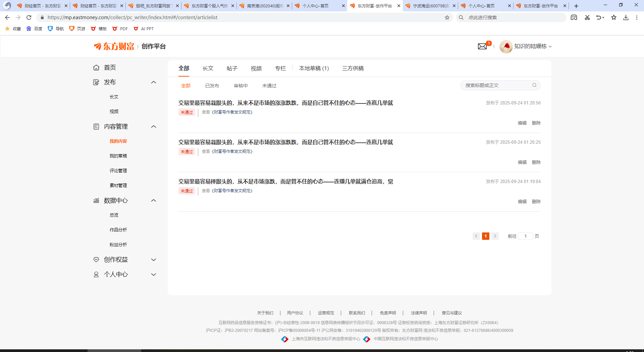Open 视频 under 发布
Screen dimensions: 644x352
[114, 112]
